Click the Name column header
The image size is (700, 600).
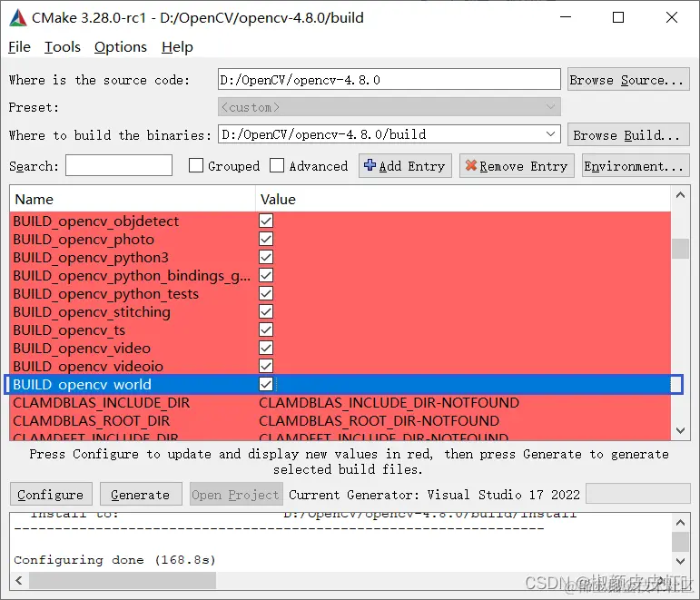(133, 199)
